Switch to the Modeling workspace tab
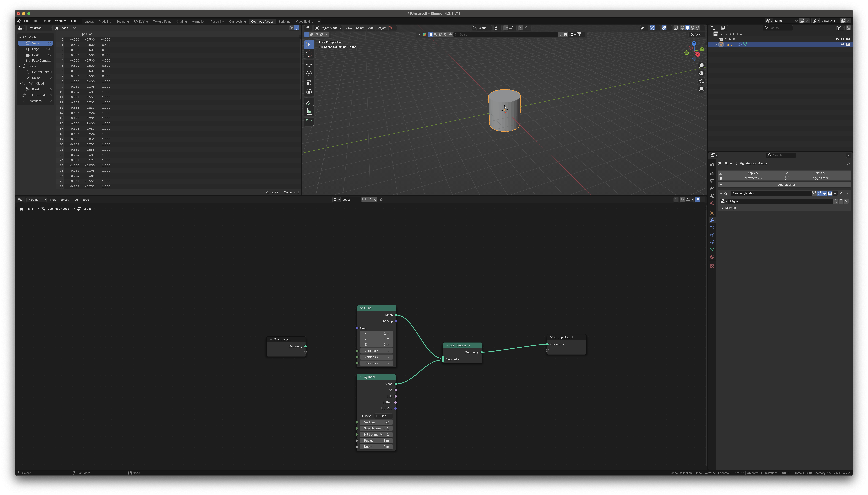Viewport: 868px width, 495px height. point(105,21)
